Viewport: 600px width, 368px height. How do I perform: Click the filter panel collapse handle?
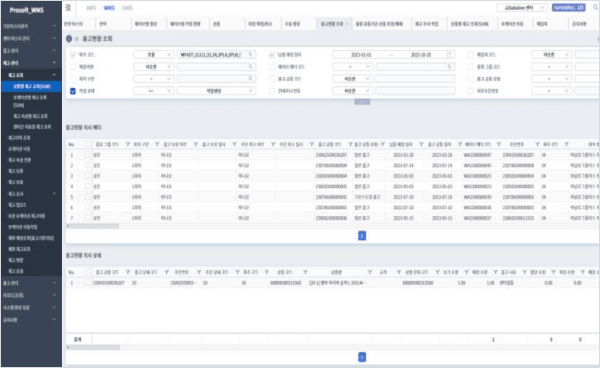click(362, 102)
